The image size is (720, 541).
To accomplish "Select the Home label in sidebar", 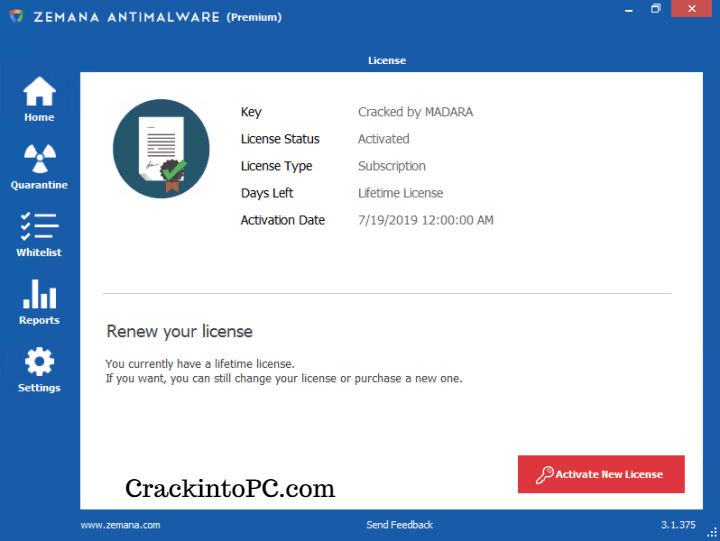I will 39,118.
